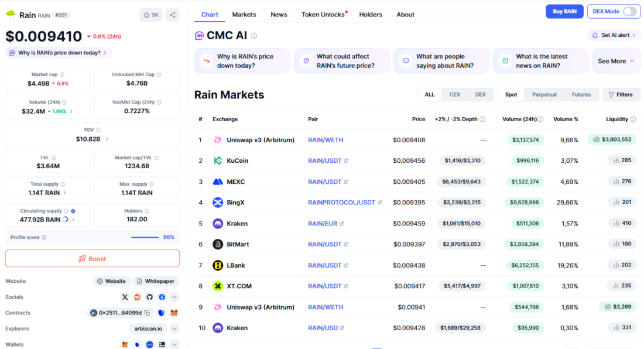Ask what could affect RAIN's future price
The image size is (644, 349).
pos(342,61)
